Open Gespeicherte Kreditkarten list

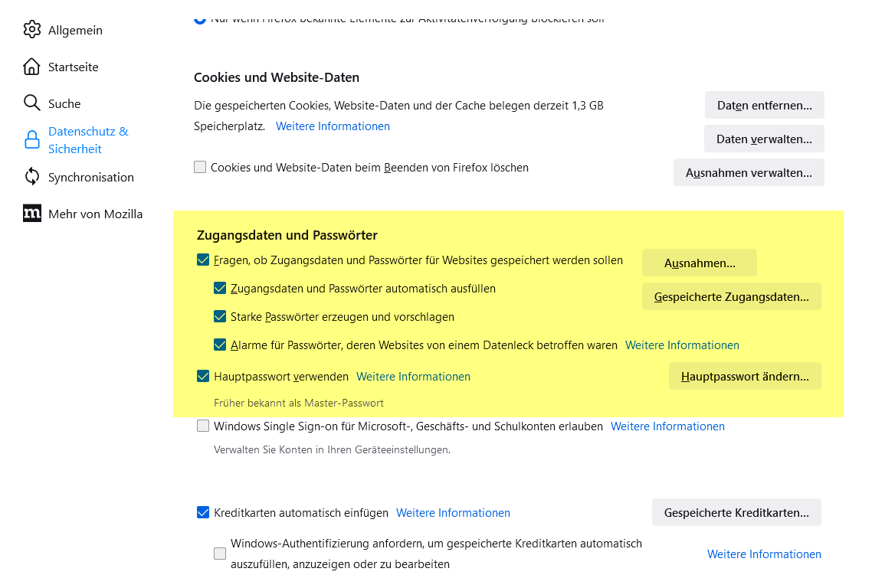click(x=736, y=512)
